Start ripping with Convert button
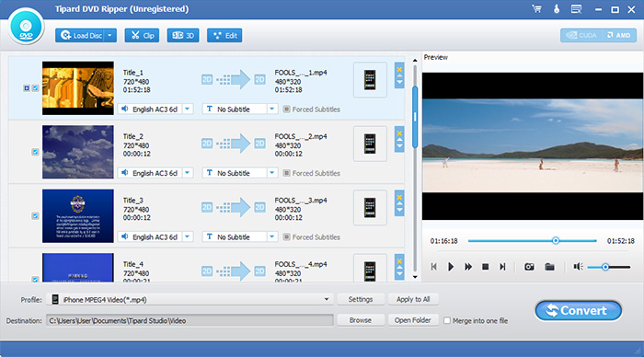644x357 pixels. coord(579,311)
